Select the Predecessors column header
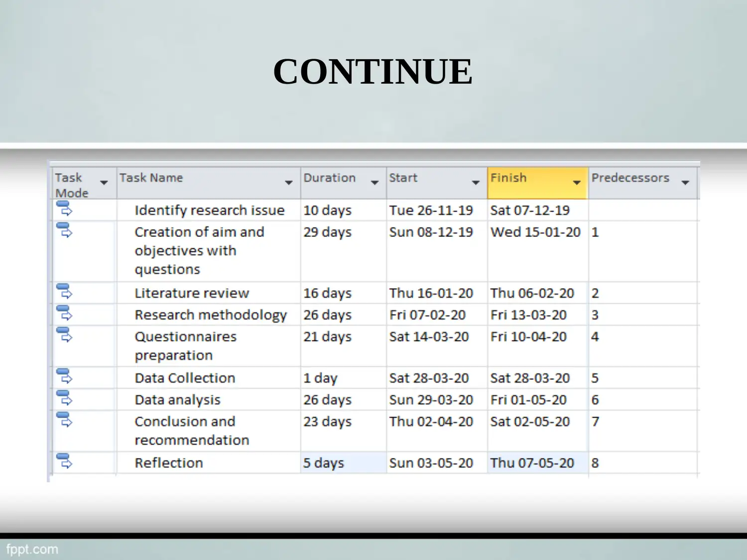 tap(643, 183)
